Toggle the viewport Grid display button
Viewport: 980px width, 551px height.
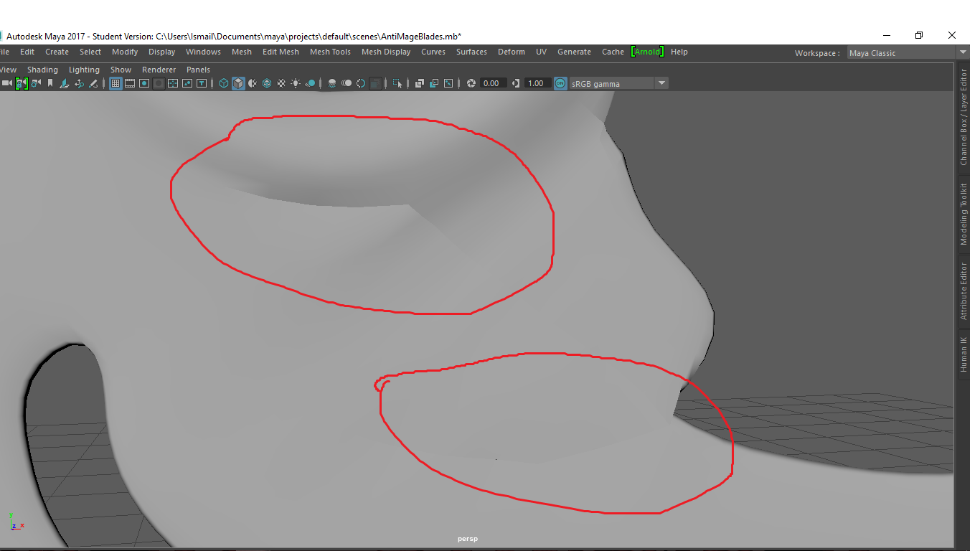click(115, 83)
